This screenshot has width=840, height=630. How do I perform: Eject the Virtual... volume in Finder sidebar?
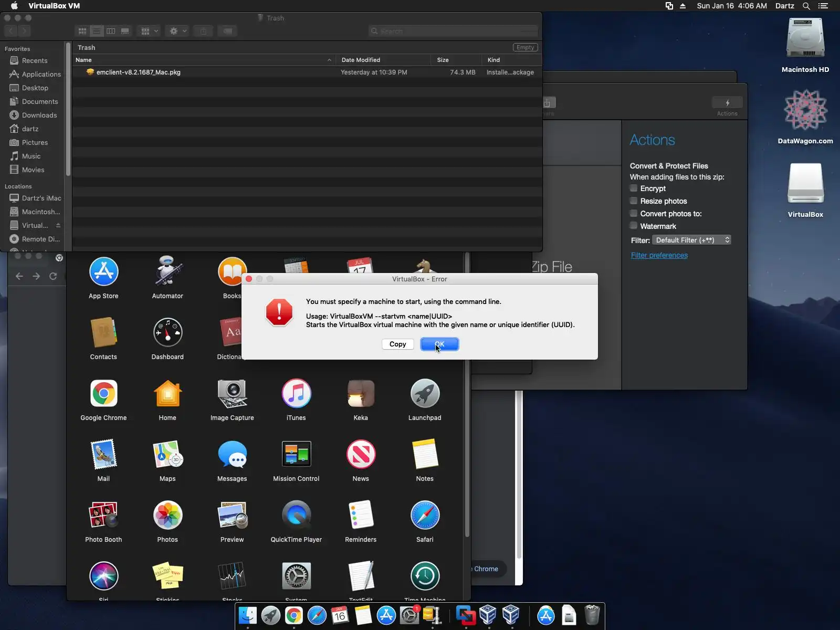pyautogui.click(x=58, y=226)
